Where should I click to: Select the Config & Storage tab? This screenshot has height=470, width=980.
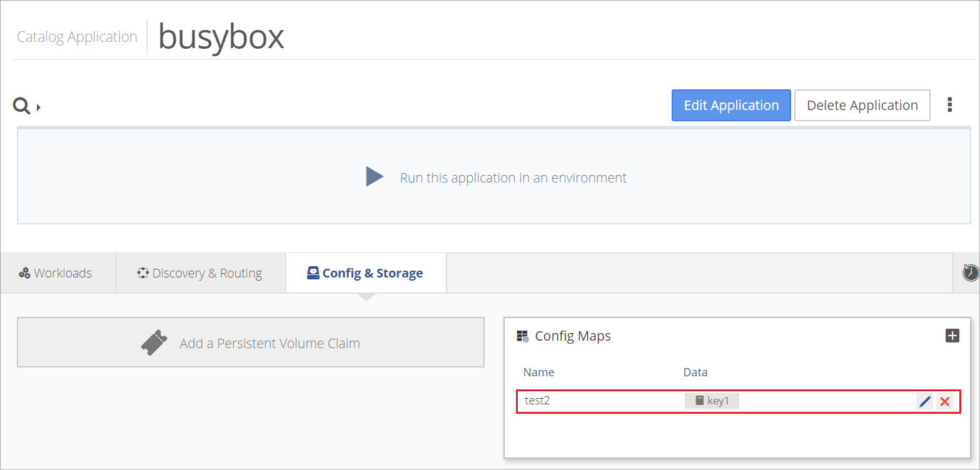(366, 273)
